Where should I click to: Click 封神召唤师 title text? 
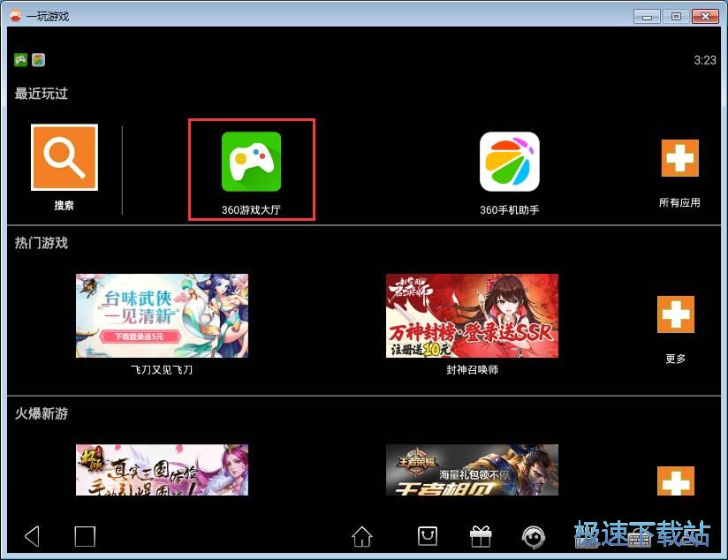[x=472, y=369]
